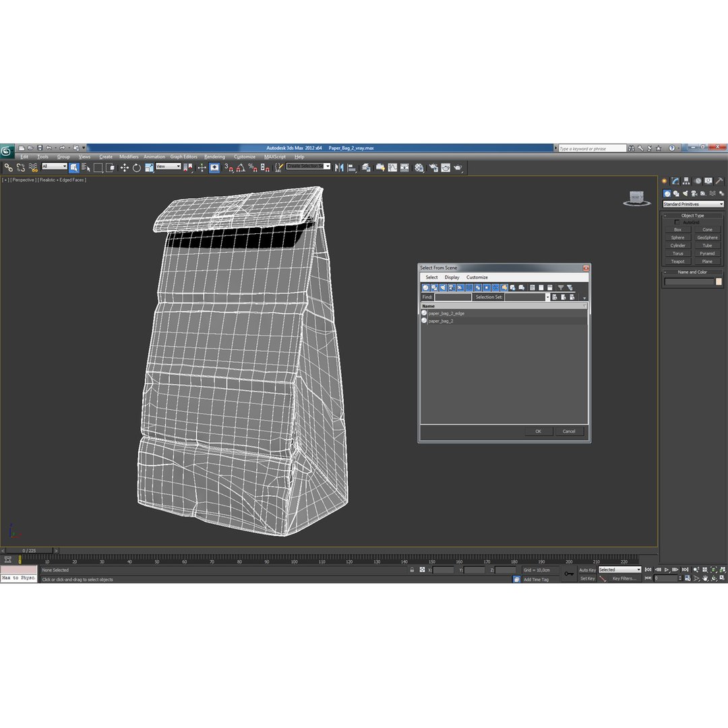
Task: Click the Play Animation button
Action: pyautogui.click(x=667, y=570)
